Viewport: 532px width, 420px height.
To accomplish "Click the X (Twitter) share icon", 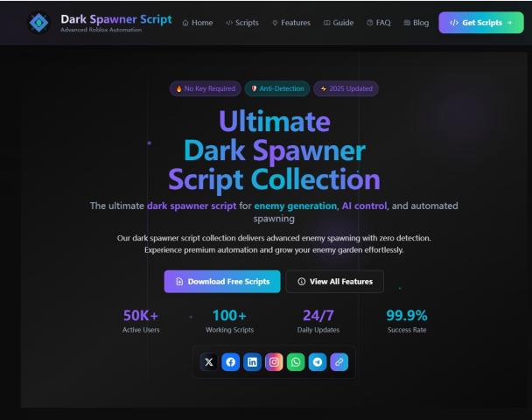I will click(208, 362).
